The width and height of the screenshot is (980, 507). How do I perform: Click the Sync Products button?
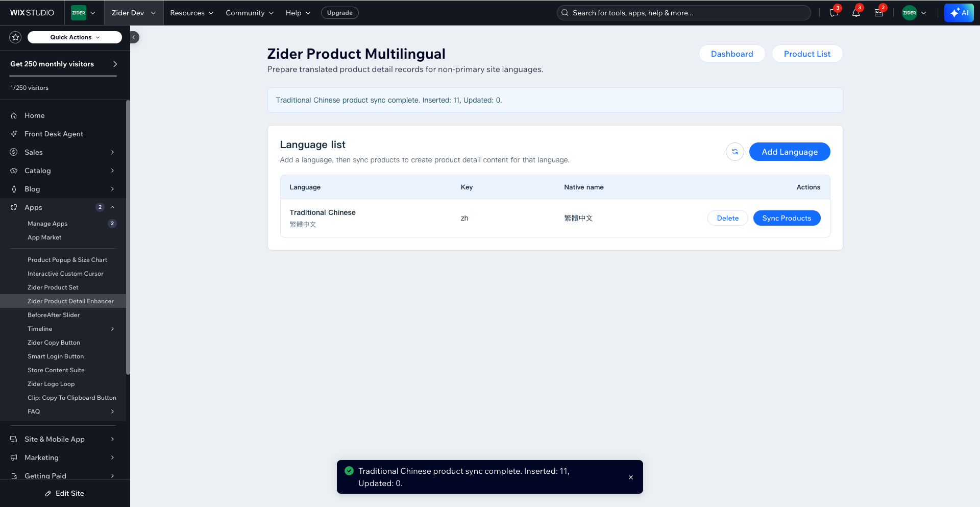[x=787, y=218]
